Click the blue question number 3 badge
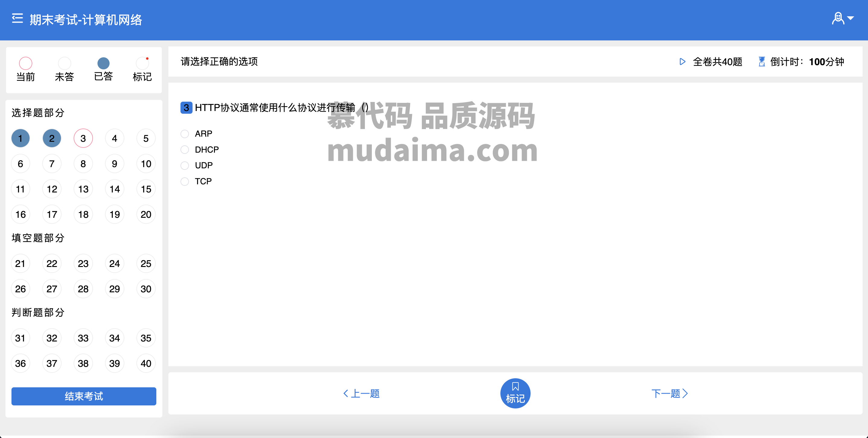This screenshot has width=868, height=438. (x=186, y=108)
